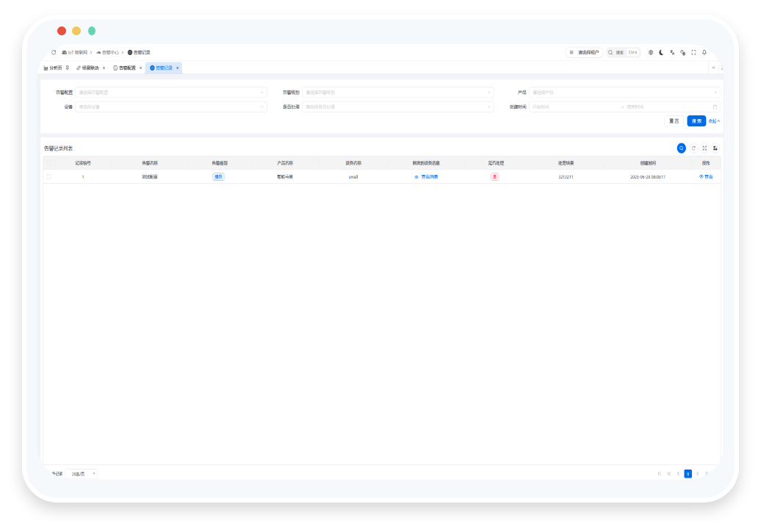This screenshot has height=532, width=761.
Task: Click the blue 搜索 button
Action: 696,121
